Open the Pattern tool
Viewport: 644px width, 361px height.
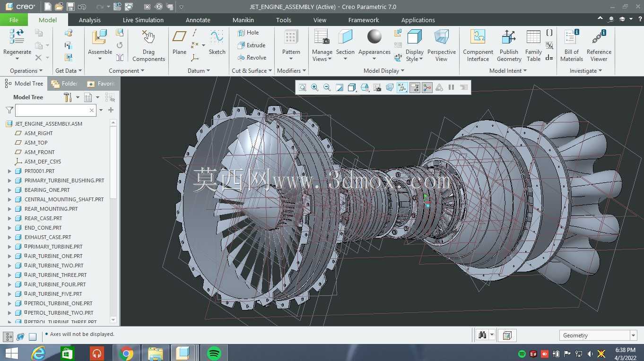point(291,37)
